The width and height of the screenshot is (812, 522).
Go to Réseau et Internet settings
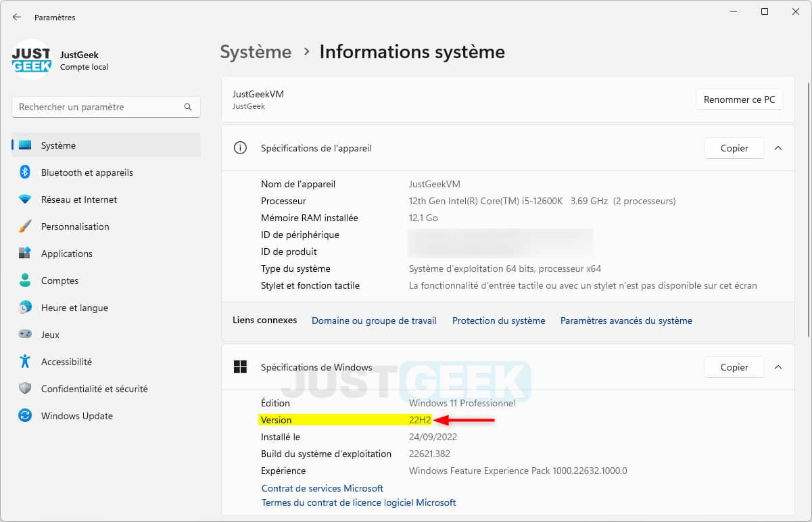[x=106, y=199]
